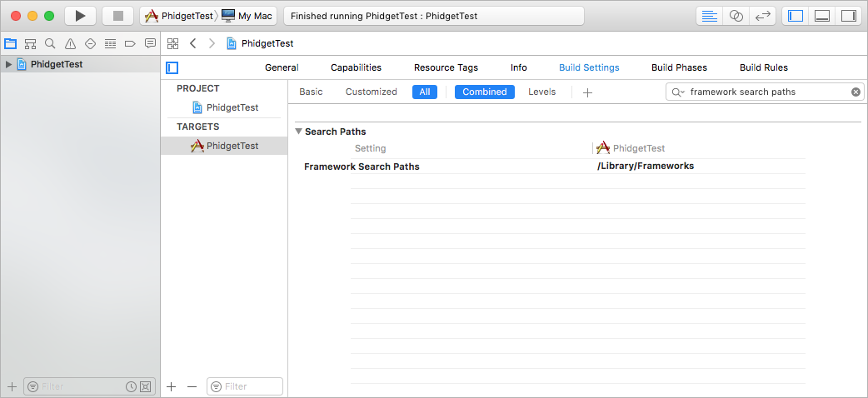
Task: Add a new target with plus
Action: point(172,386)
